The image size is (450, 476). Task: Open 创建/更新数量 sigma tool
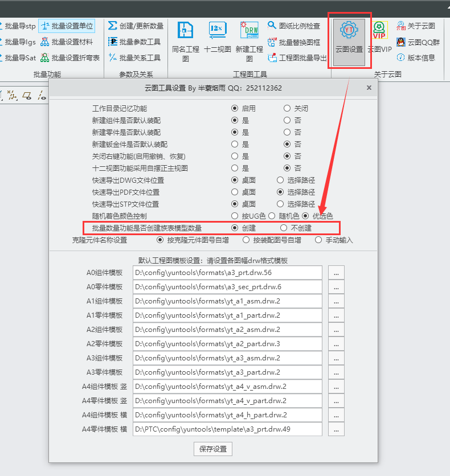coord(136,26)
